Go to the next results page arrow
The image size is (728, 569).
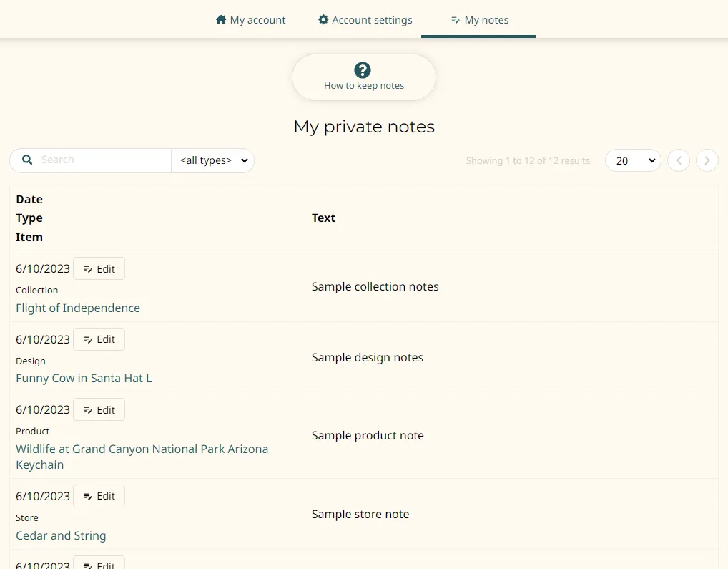click(707, 160)
